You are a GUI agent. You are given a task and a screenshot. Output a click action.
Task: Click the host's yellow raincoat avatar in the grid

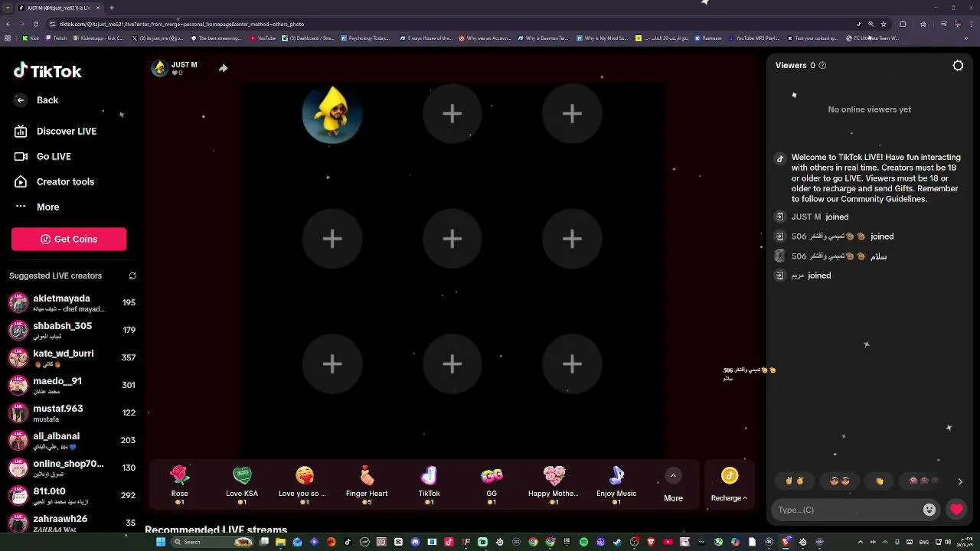tap(332, 114)
